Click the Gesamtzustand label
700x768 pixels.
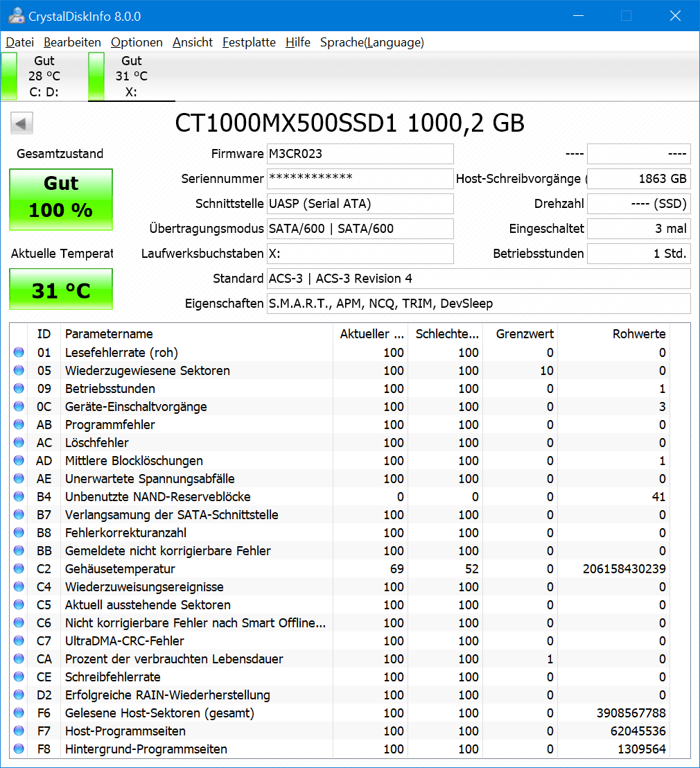point(60,154)
